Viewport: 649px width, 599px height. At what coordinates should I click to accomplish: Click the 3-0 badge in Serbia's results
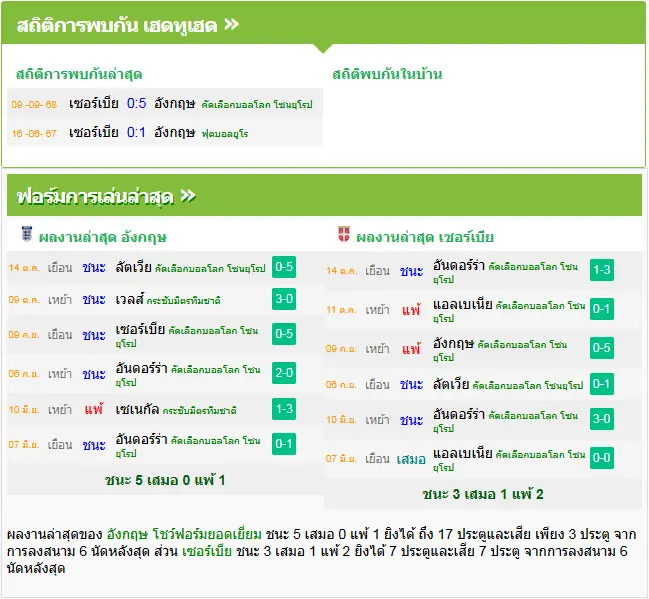(x=601, y=419)
